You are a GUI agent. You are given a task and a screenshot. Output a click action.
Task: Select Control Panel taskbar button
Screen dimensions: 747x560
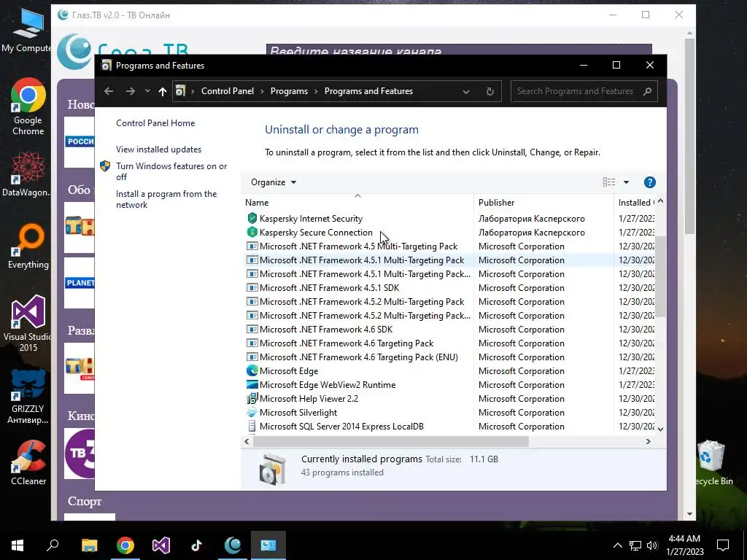point(268,545)
